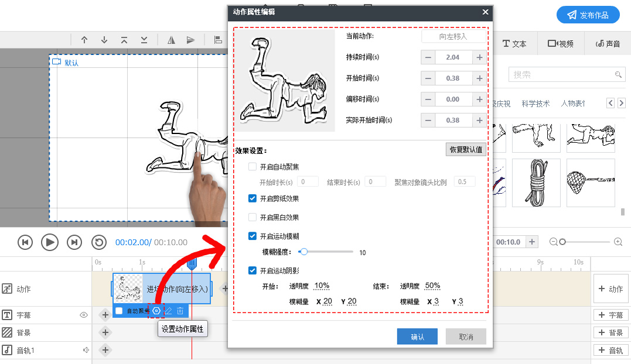This screenshot has height=364, width=631.
Task: Click the right chevron to see more categories
Action: [622, 102]
